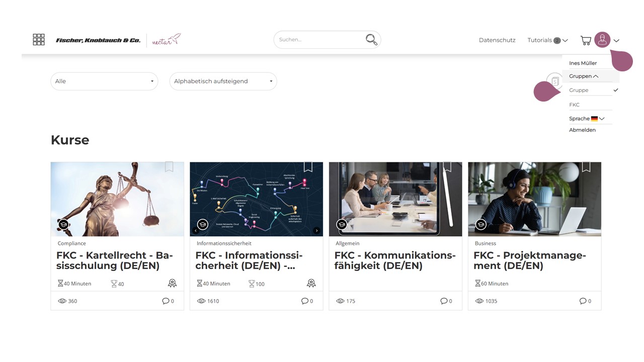This screenshot has width=644, height=362.
Task: Click the certificate badge icon on Informationssicherheit course
Action: (311, 284)
